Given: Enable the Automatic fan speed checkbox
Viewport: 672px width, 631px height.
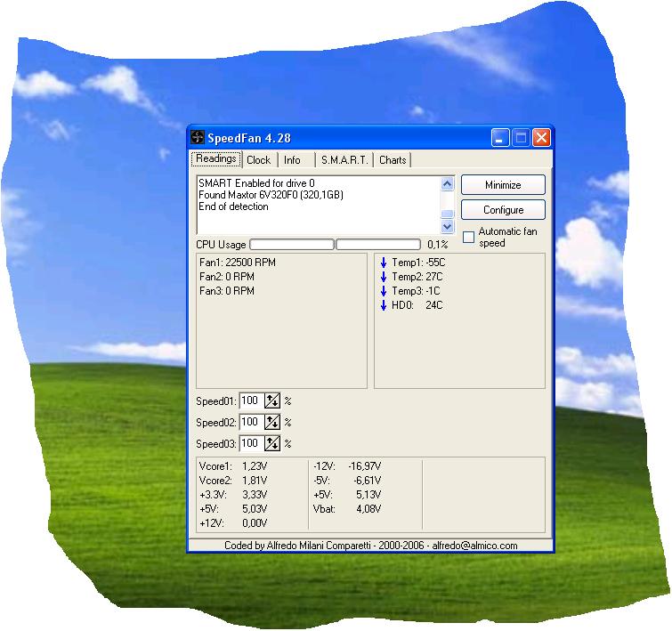Looking at the screenshot, I should tap(468, 237).
